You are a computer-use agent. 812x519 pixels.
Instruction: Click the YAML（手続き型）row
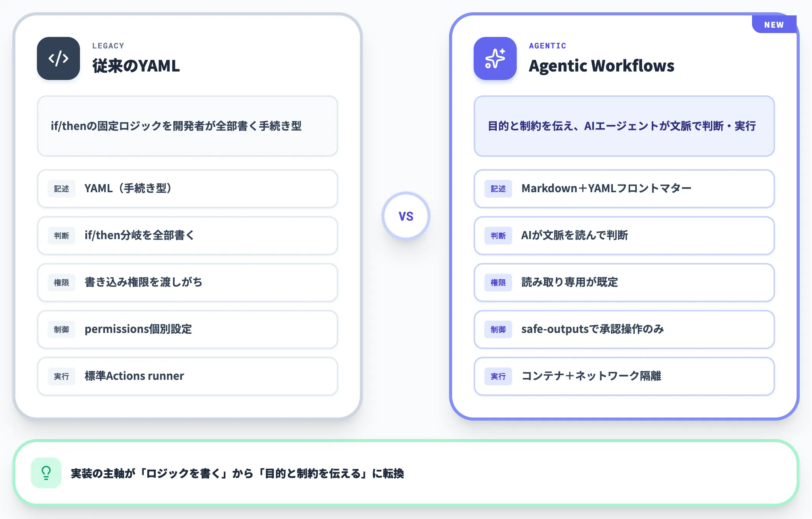[x=188, y=189]
